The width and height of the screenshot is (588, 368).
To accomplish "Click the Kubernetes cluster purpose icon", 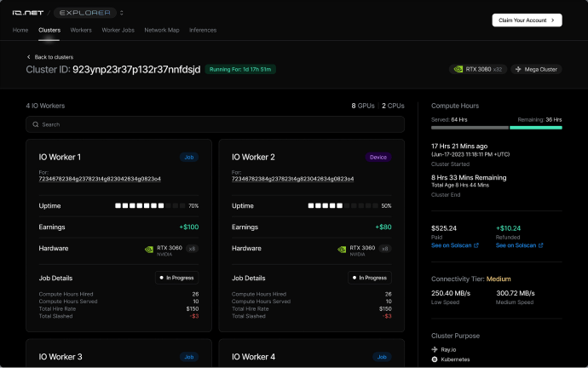I will 435,360.
